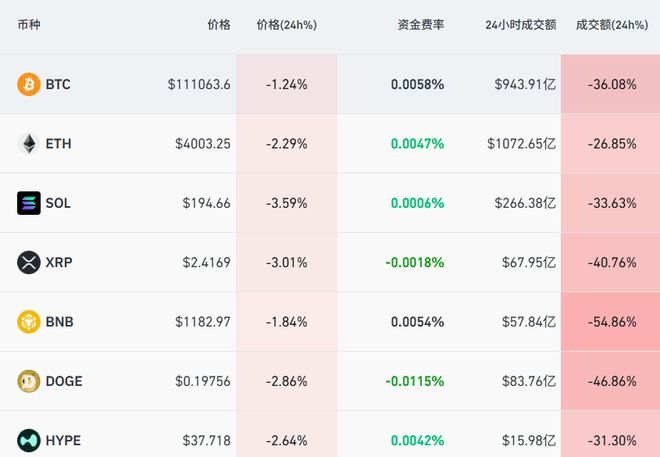The width and height of the screenshot is (660, 457).
Task: Click HYPE volume change -31.30%
Action: 612,441
